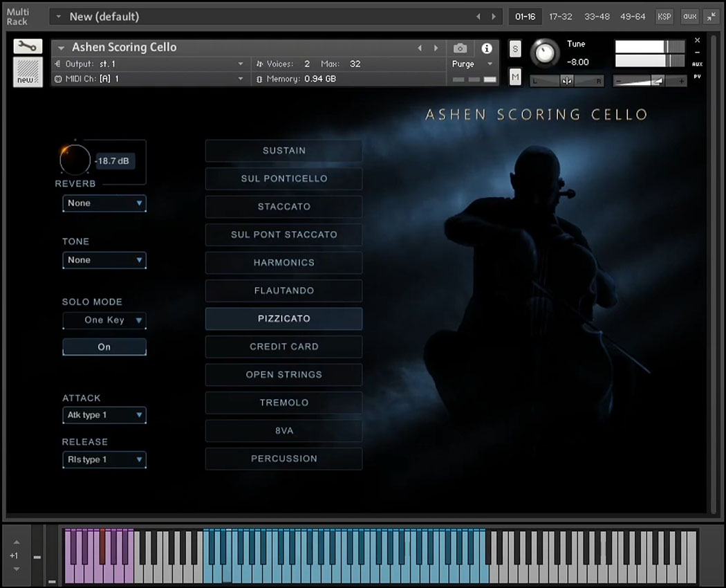This screenshot has width=726, height=588.
Task: Click the output routing icon
Action: tap(58, 64)
